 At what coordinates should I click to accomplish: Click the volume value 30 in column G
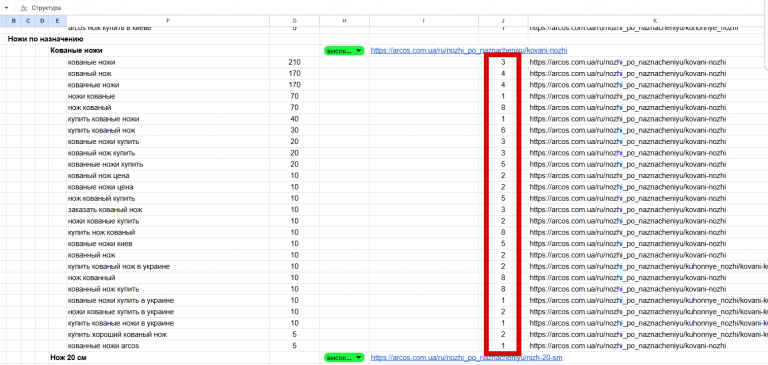coord(294,130)
